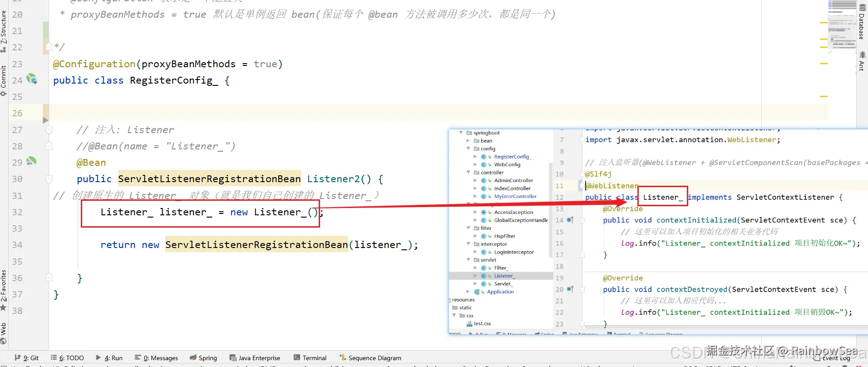Open the Commit tool window tab
The height and width of the screenshot is (367, 868).
click(4, 80)
